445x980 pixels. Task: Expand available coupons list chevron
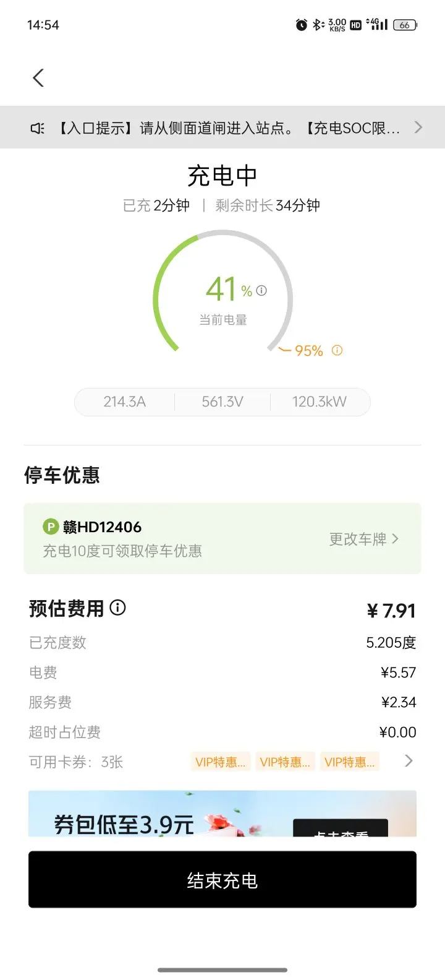408,761
